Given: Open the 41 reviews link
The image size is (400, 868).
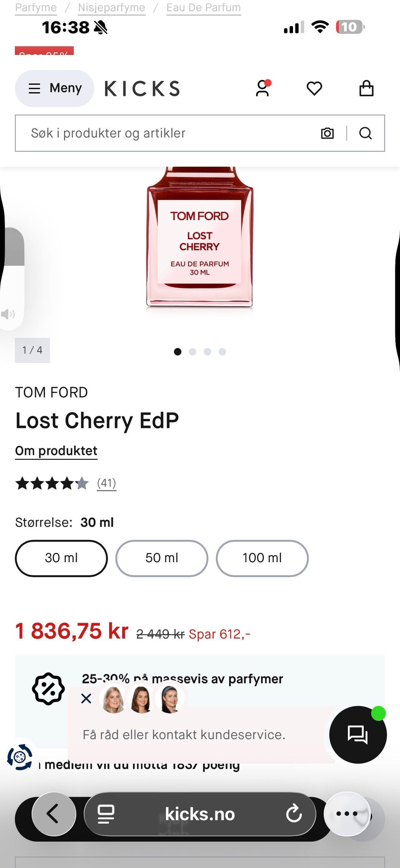Looking at the screenshot, I should tap(107, 483).
